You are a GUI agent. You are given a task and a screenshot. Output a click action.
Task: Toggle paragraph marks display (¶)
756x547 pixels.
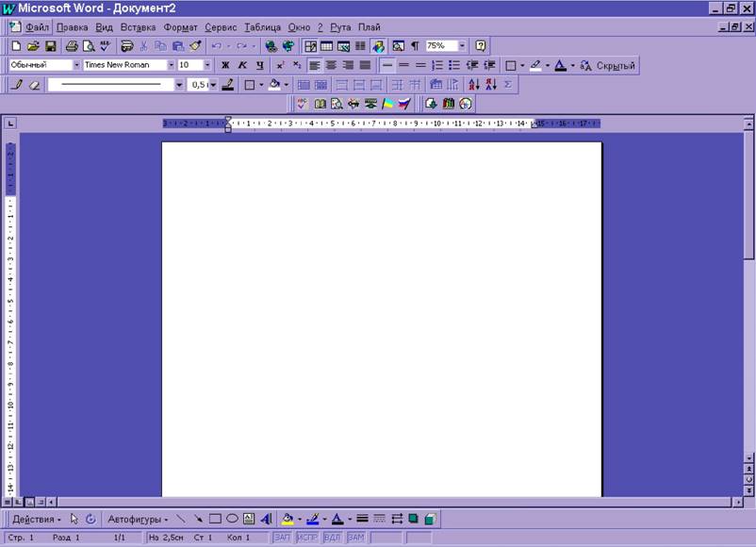pos(415,46)
